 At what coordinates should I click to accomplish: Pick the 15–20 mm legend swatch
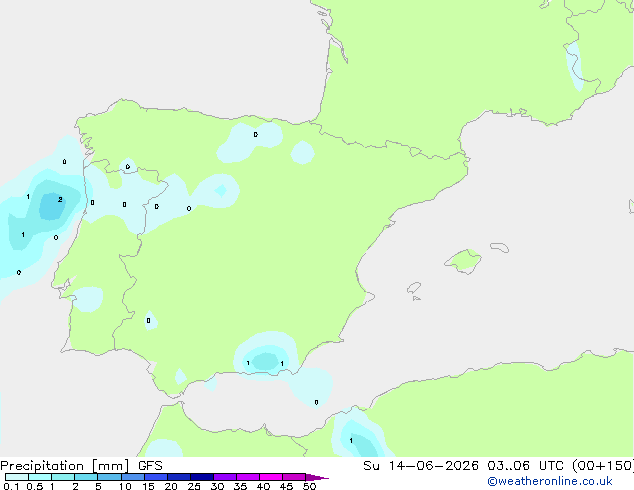(x=155, y=477)
